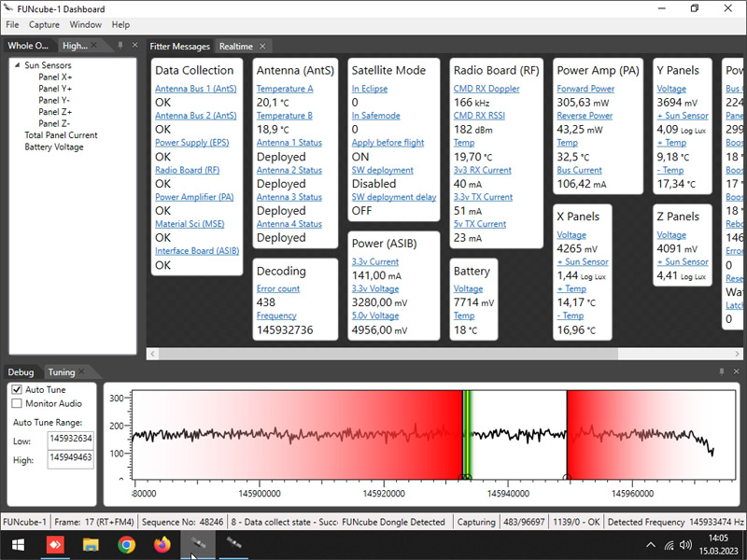Pin the upper left panel
Image resolution: width=747 pixels, height=560 pixels.
pos(120,45)
